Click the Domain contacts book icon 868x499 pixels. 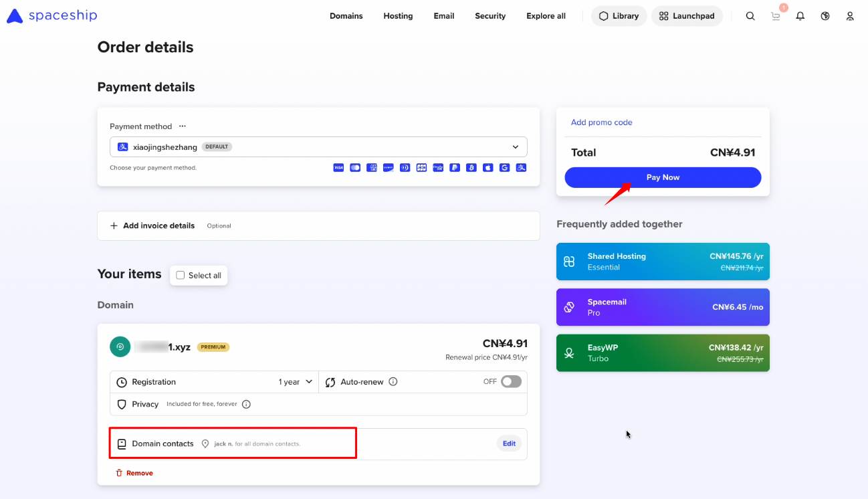[x=122, y=443]
